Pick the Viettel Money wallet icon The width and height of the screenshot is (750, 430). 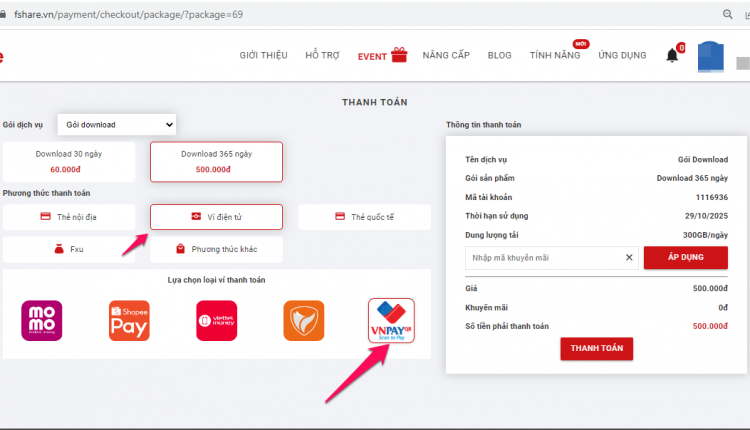pos(216,320)
